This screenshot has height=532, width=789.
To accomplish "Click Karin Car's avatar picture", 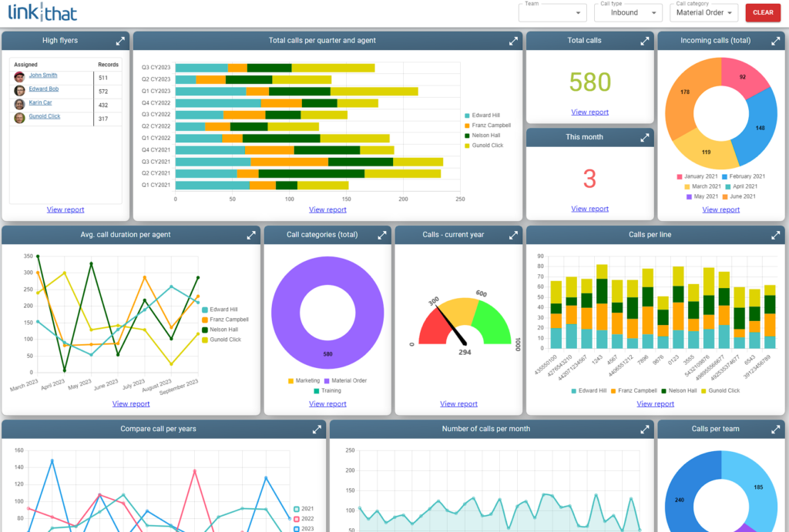I will 19,104.
